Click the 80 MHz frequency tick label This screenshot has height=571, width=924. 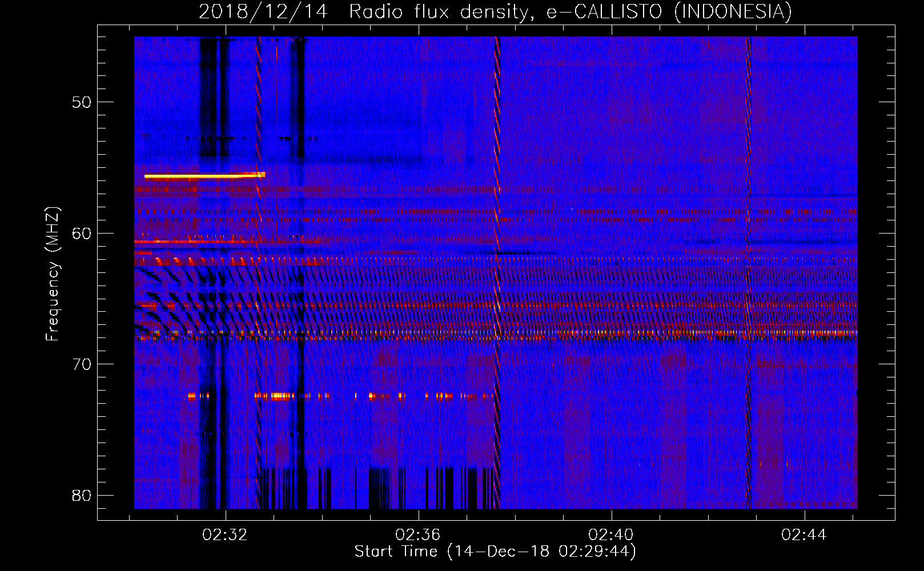click(x=82, y=495)
